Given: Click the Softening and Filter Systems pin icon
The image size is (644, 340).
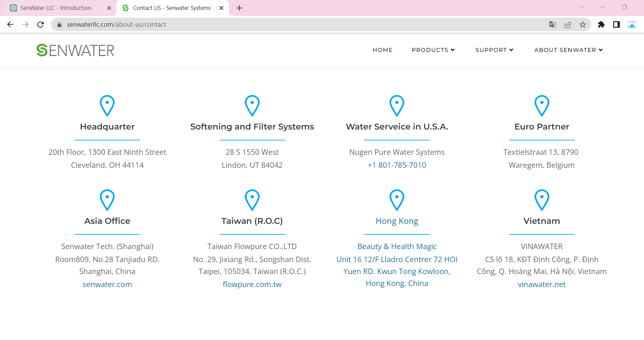Looking at the screenshot, I should (x=252, y=106).
